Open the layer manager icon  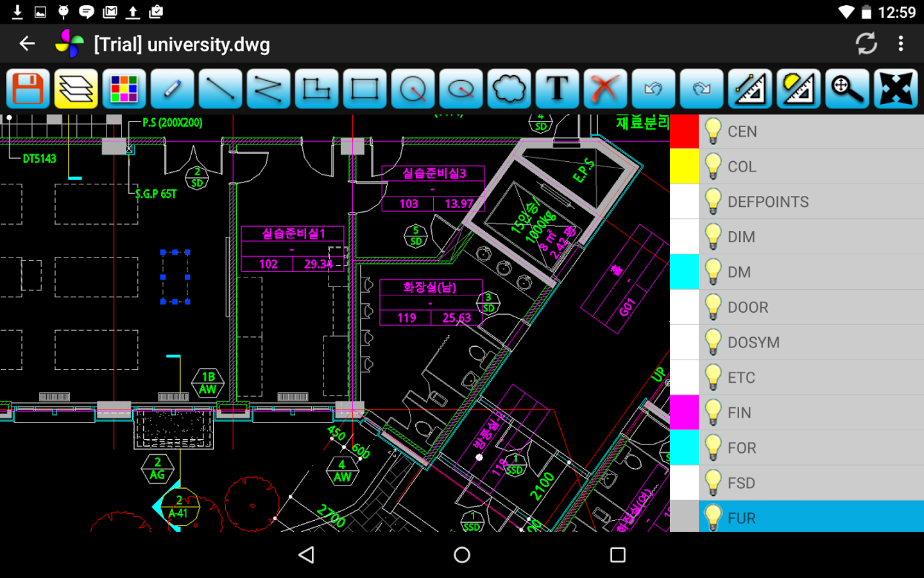[x=74, y=89]
